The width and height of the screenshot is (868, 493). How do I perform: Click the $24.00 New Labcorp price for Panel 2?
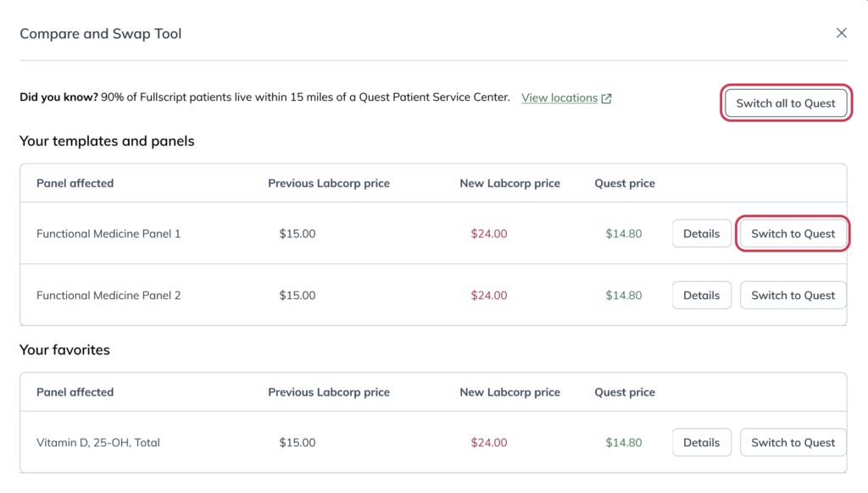point(489,296)
